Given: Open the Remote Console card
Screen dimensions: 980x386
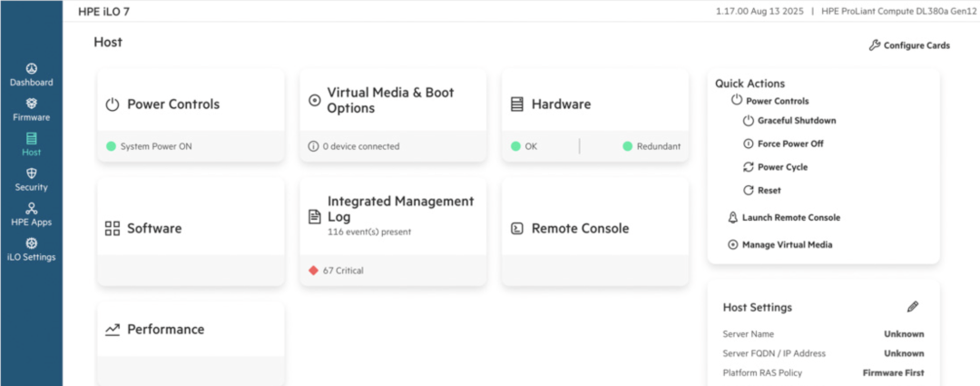Looking at the screenshot, I should click(x=595, y=233).
